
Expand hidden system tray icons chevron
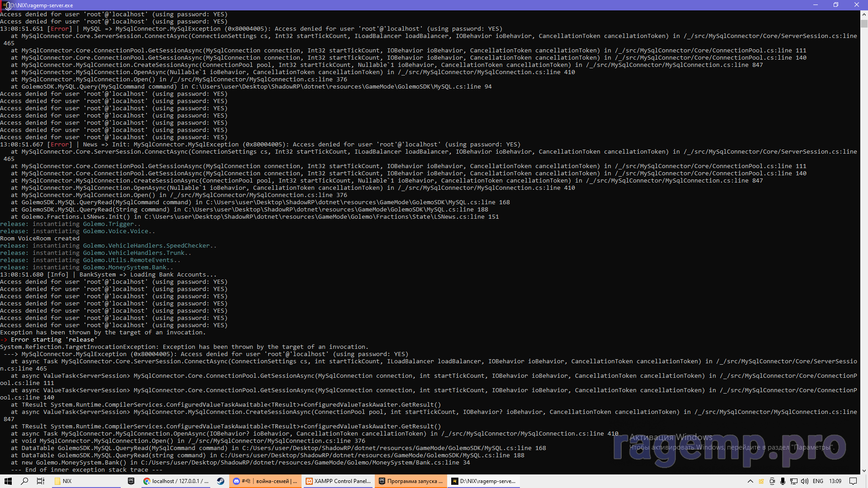pos(750,481)
